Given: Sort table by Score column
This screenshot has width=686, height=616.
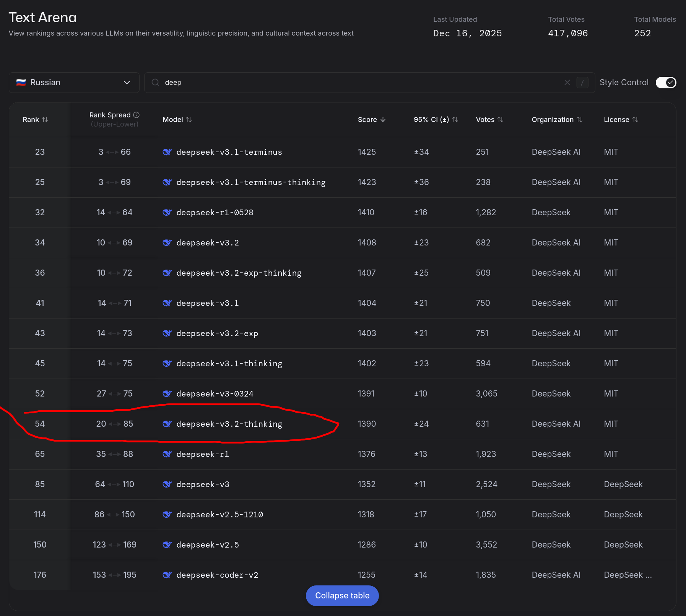Looking at the screenshot, I should point(372,120).
